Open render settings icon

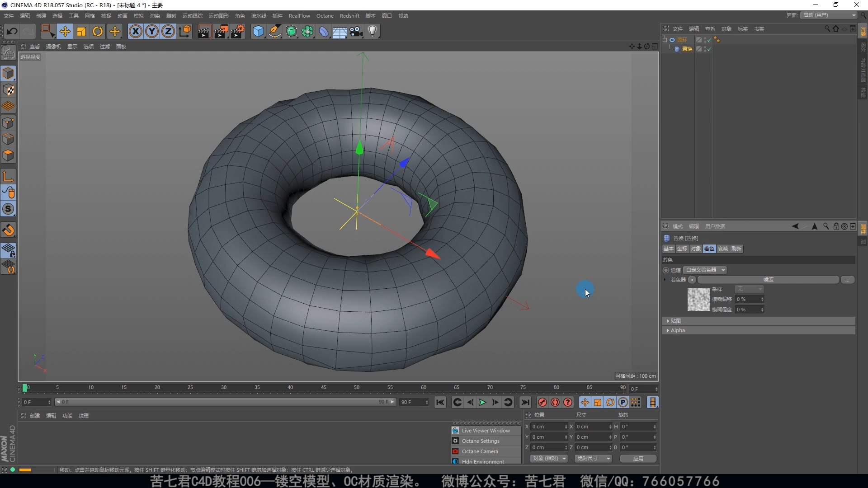[x=238, y=31]
